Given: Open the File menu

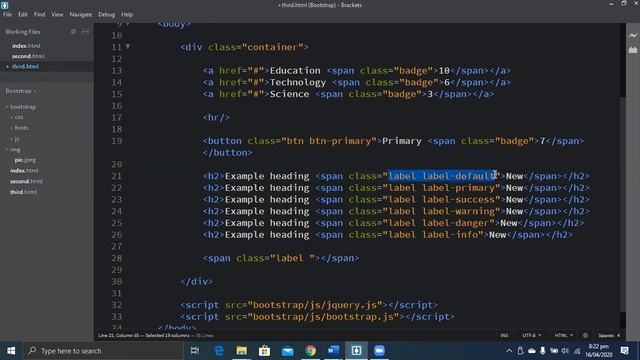Looking at the screenshot, I should click(x=7, y=14).
